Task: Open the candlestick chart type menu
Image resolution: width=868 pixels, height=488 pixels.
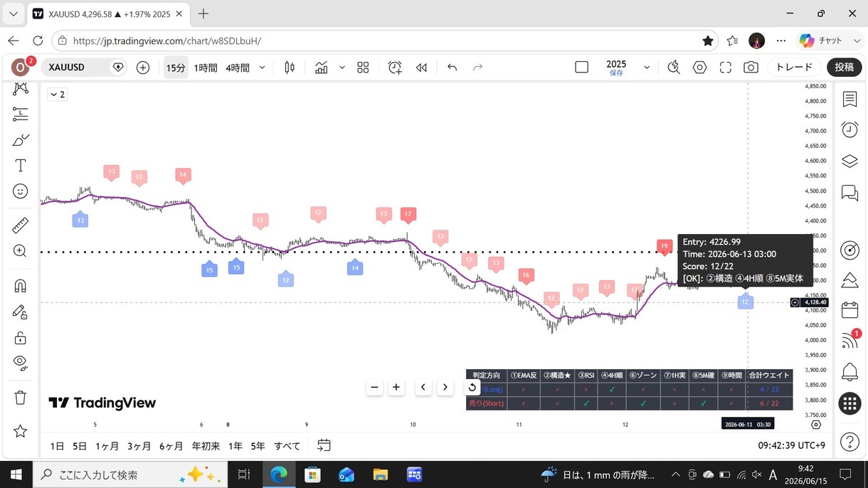Action: click(x=290, y=68)
